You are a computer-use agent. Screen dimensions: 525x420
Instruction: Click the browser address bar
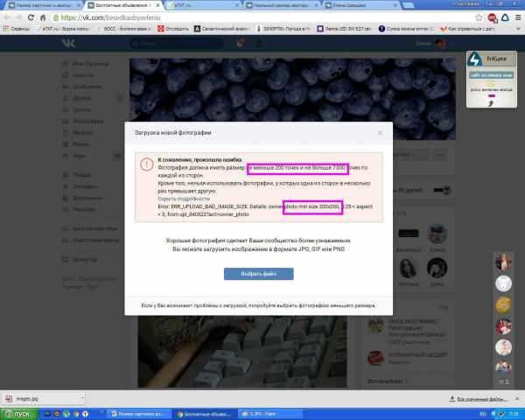[x=261, y=17]
